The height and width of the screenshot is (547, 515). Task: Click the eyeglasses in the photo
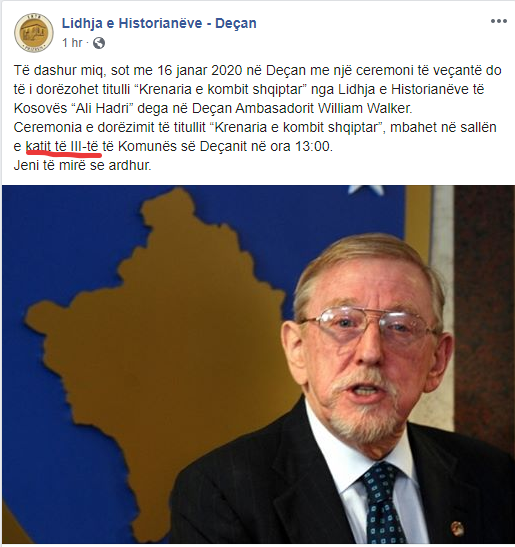[x=370, y=326]
